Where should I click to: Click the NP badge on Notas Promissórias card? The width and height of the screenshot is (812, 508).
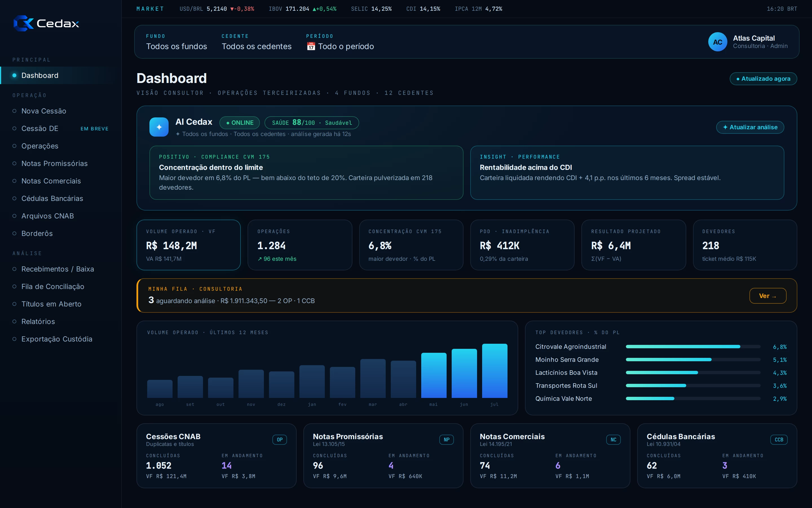click(446, 439)
